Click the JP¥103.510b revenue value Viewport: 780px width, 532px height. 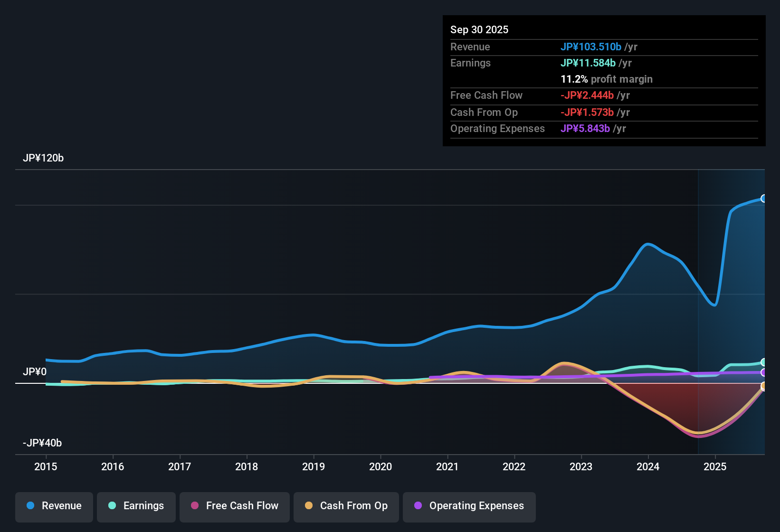(591, 47)
